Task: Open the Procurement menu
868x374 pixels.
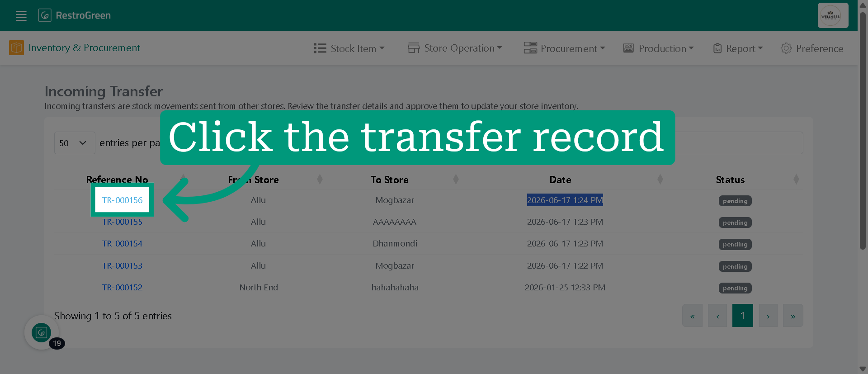Action: click(564, 48)
